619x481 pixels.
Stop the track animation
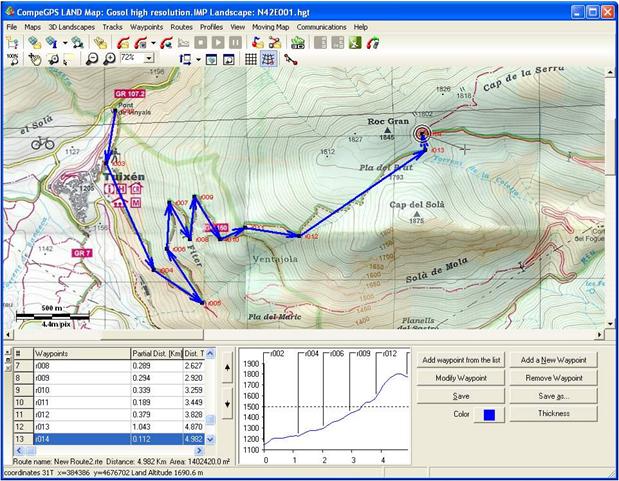tap(201, 42)
